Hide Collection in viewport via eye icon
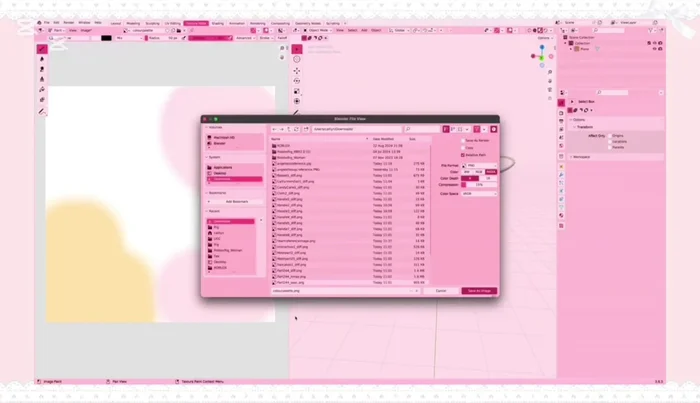Screen dimensions: 700x403 (655, 43)
